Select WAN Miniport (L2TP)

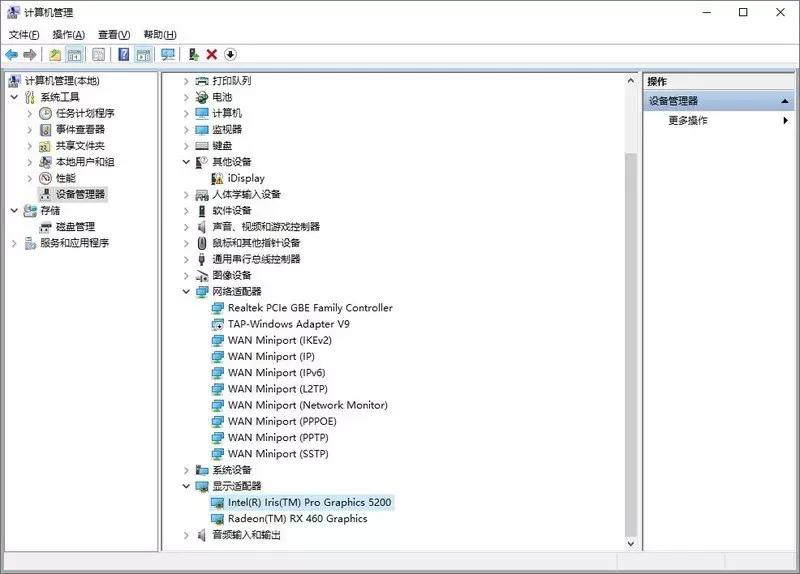[278, 389]
